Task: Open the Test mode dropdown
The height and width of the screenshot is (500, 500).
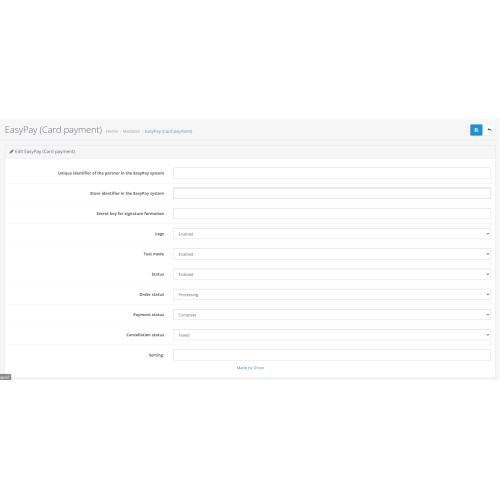Action: pyautogui.click(x=332, y=254)
